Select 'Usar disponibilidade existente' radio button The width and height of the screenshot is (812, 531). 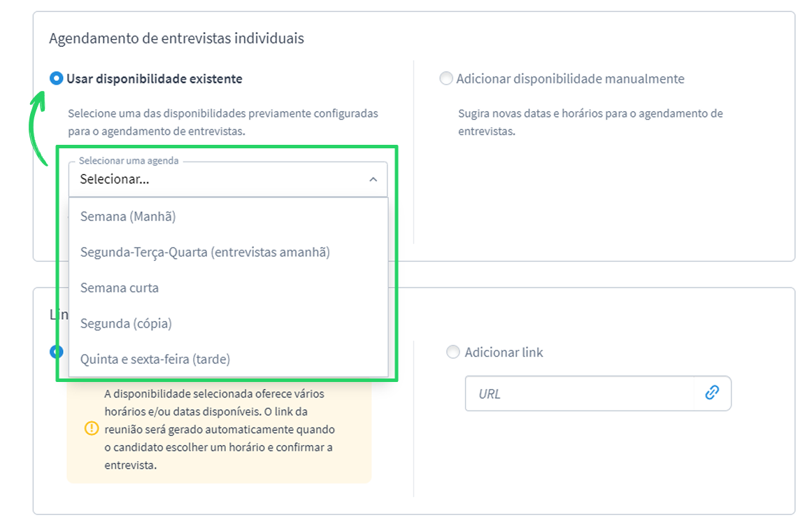[56, 79]
